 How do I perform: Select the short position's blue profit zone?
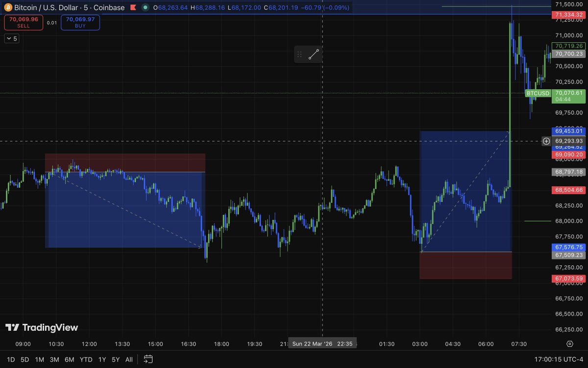[x=125, y=210]
